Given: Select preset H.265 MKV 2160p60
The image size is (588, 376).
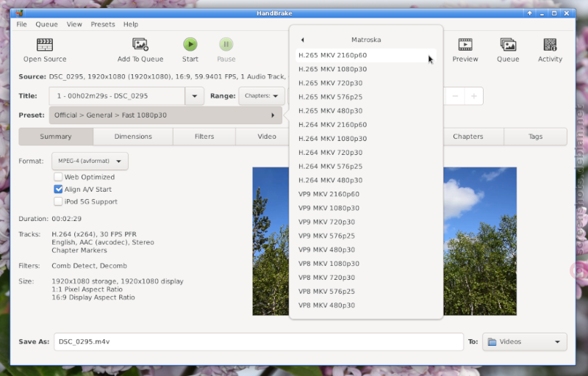Looking at the screenshot, I should (365, 55).
